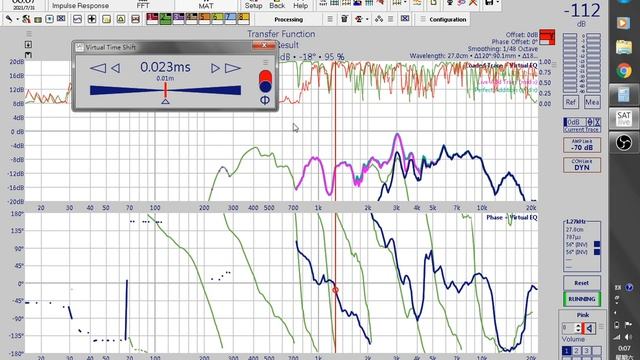This screenshot has width=640, height=360.
Task: Click the X icon beside 0dB field
Action: 597,122
